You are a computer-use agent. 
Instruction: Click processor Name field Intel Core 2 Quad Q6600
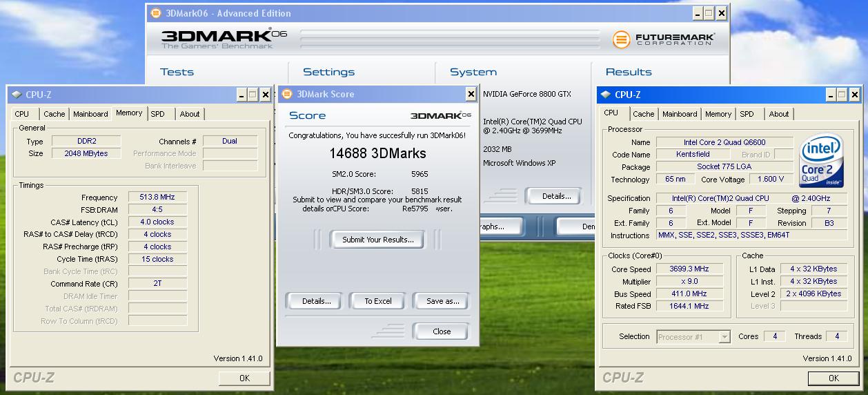point(724,142)
